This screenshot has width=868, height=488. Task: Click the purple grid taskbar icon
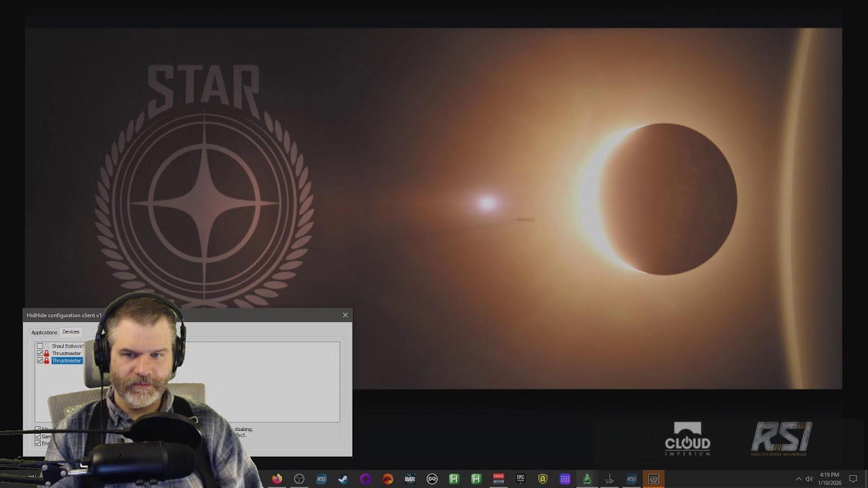click(565, 479)
